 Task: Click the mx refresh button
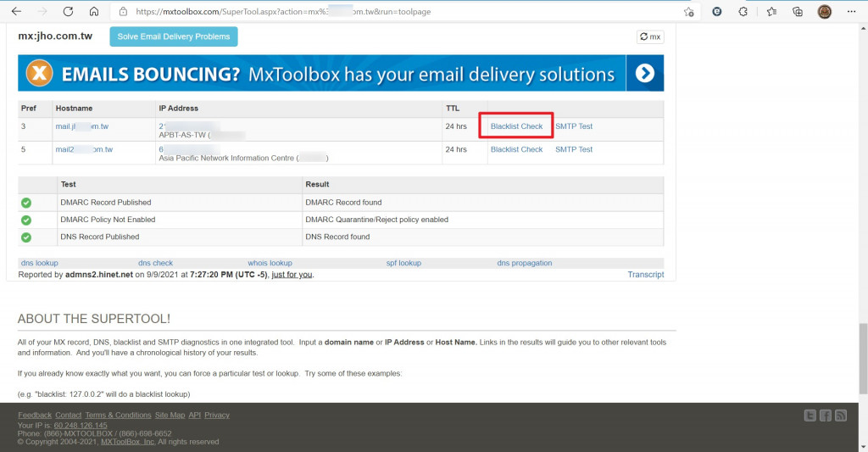(x=650, y=36)
